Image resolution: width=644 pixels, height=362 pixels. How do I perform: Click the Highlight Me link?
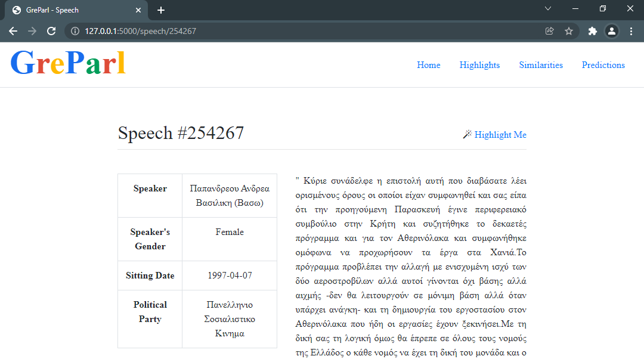pos(501,134)
